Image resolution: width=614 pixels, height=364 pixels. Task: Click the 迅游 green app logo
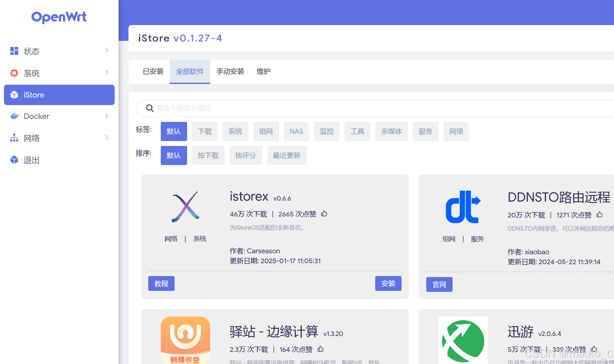tap(463, 340)
